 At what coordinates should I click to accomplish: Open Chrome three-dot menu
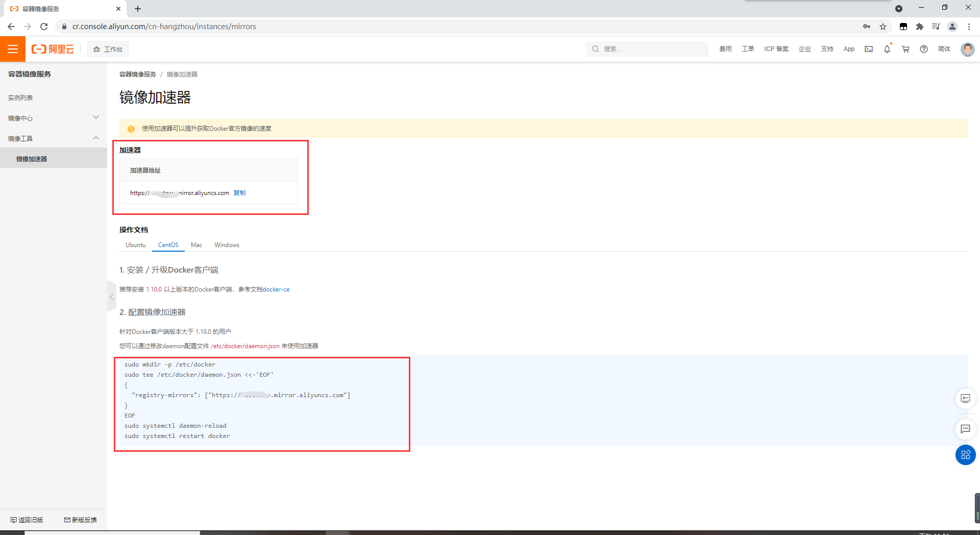969,27
